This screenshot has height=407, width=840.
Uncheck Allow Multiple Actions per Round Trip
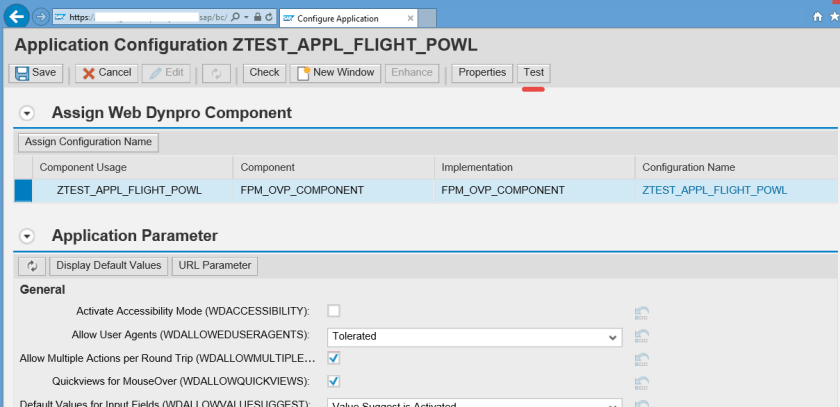click(334, 357)
